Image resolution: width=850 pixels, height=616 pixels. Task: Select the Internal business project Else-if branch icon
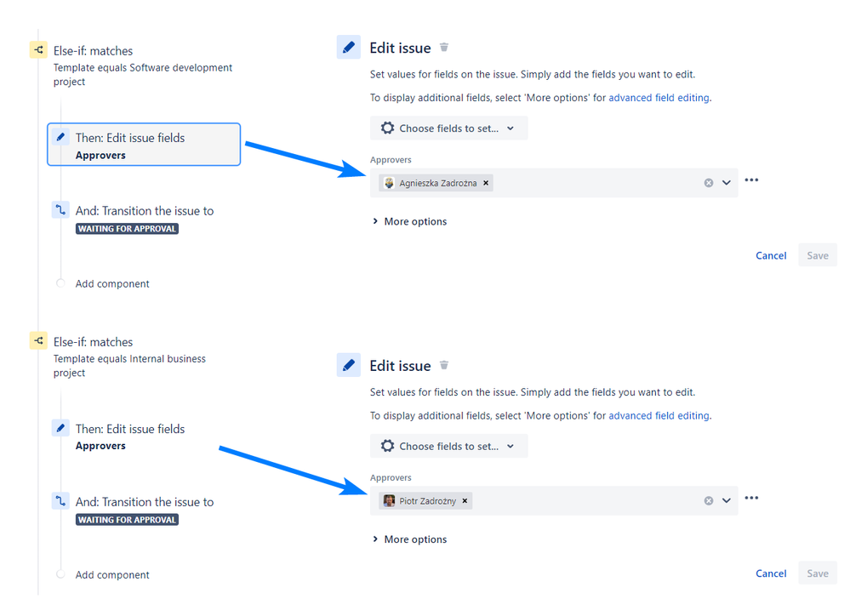point(38,342)
